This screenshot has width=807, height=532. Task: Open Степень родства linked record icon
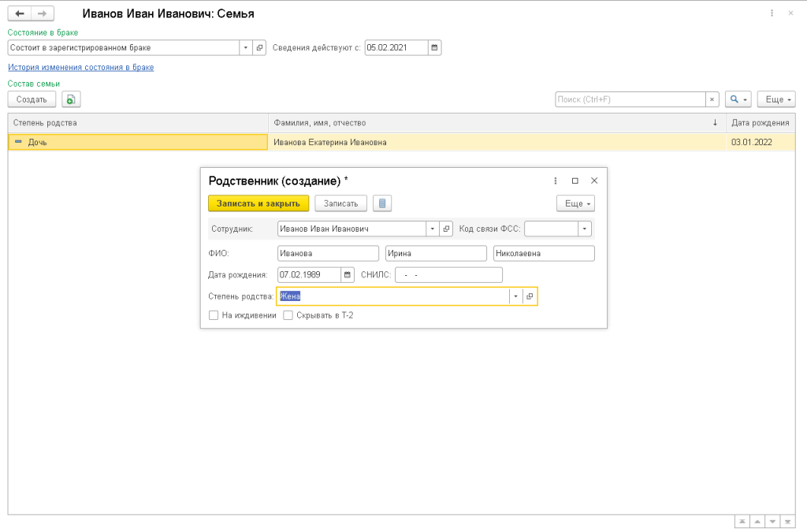(x=530, y=296)
